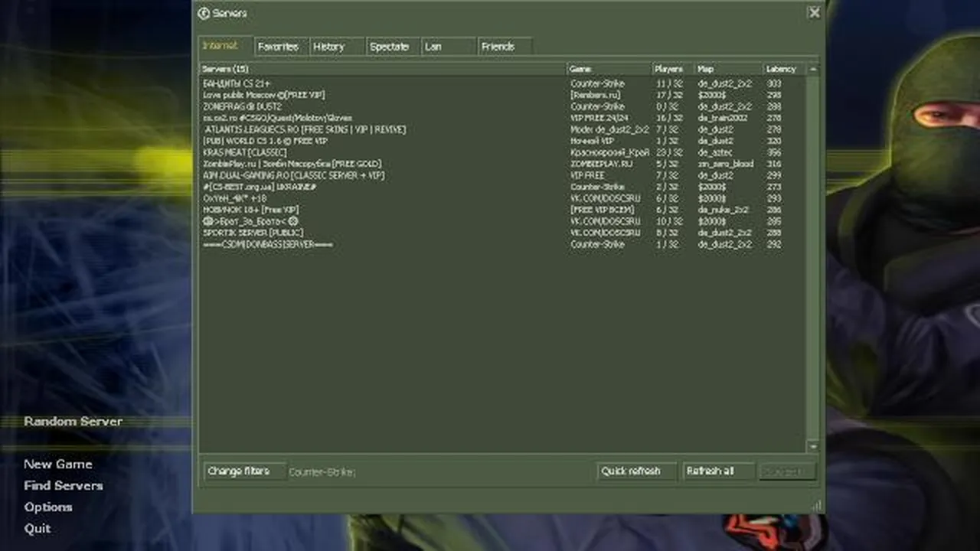980x551 pixels.
Task: Select the cs.cs2.ro #CSGO server row
Action: pos(502,118)
